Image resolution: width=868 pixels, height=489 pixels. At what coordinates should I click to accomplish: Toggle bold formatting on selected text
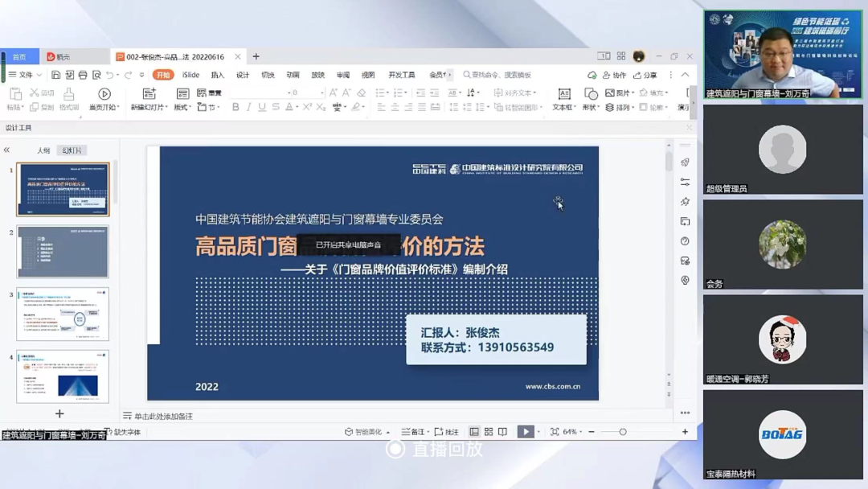coord(235,107)
